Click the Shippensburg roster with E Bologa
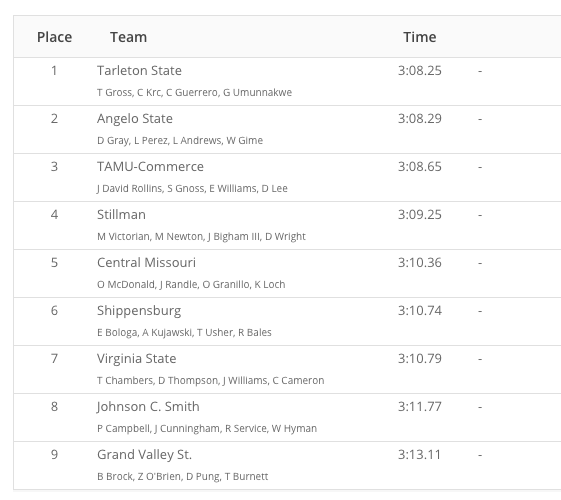 pos(184,332)
